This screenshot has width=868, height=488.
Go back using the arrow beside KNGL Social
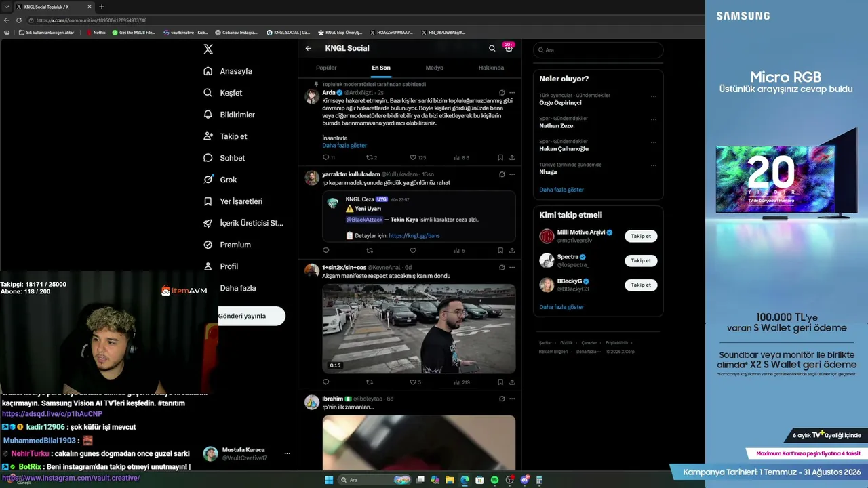tap(309, 48)
